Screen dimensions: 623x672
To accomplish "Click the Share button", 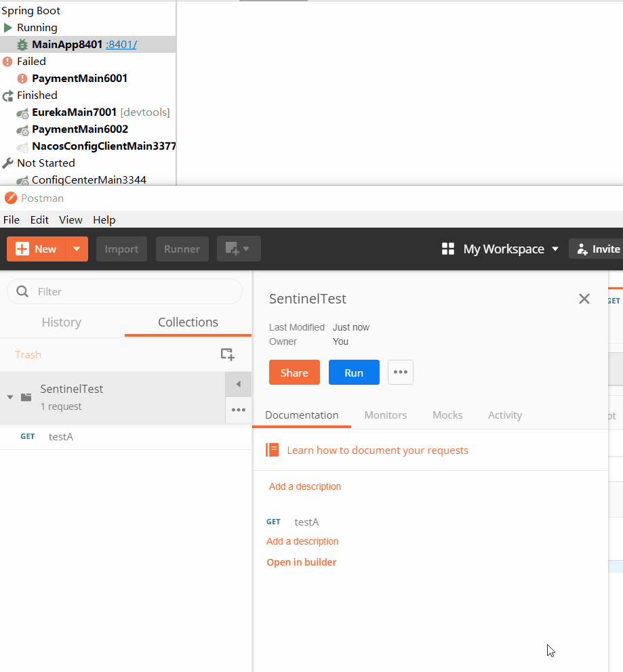I will pyautogui.click(x=295, y=373).
